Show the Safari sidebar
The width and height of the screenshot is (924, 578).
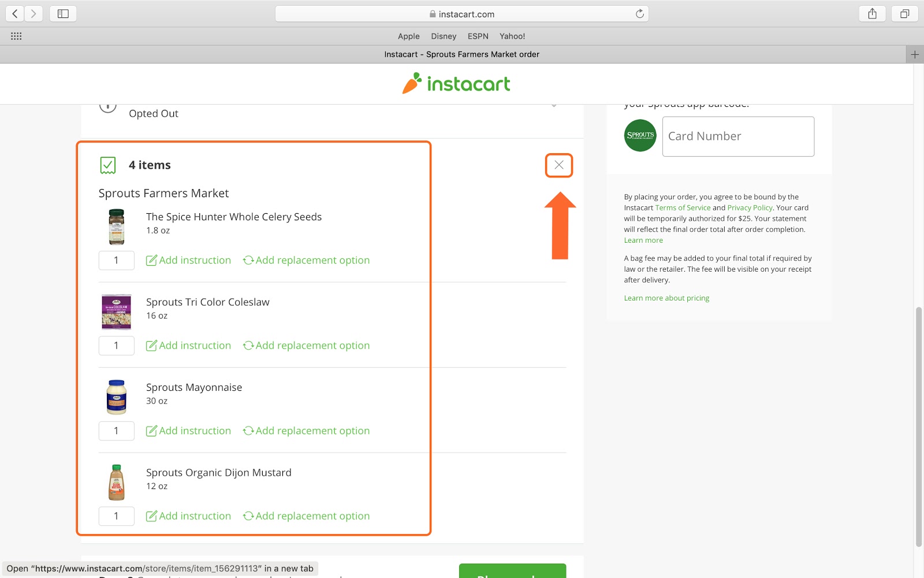[63, 13]
